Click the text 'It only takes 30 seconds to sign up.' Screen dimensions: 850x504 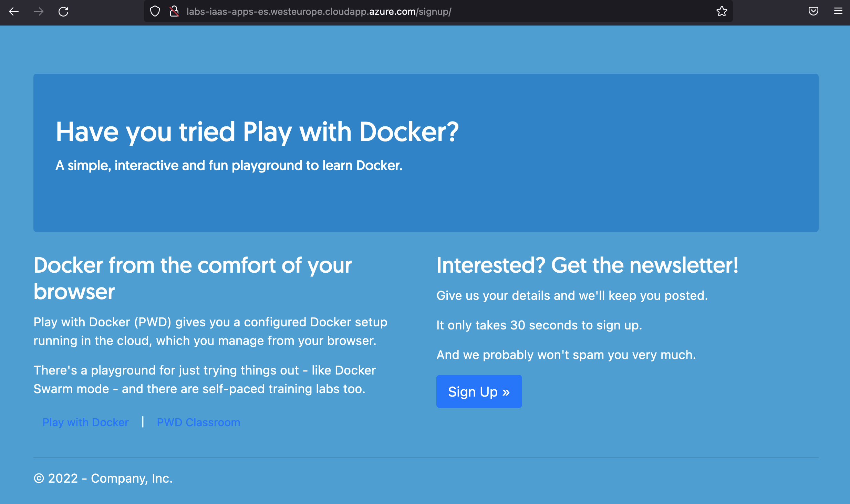(x=539, y=325)
